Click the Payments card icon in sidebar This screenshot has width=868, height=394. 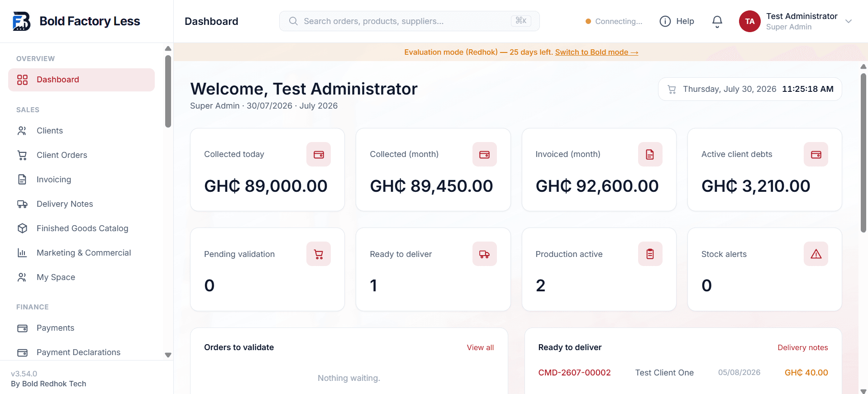coord(22,328)
